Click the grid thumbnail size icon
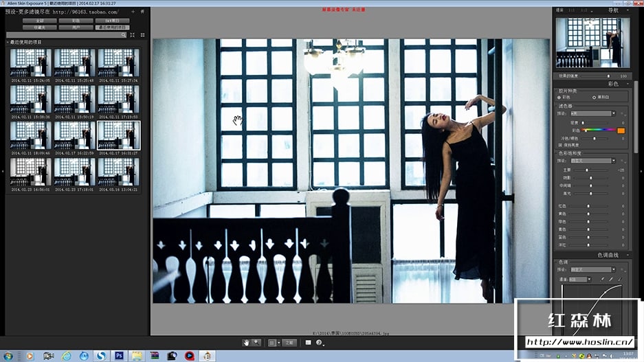 click(142, 35)
